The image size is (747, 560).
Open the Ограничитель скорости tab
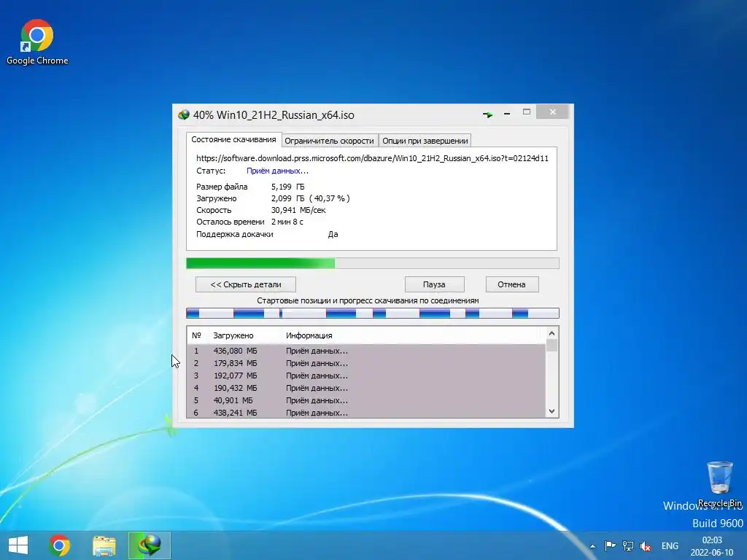pyautogui.click(x=329, y=141)
